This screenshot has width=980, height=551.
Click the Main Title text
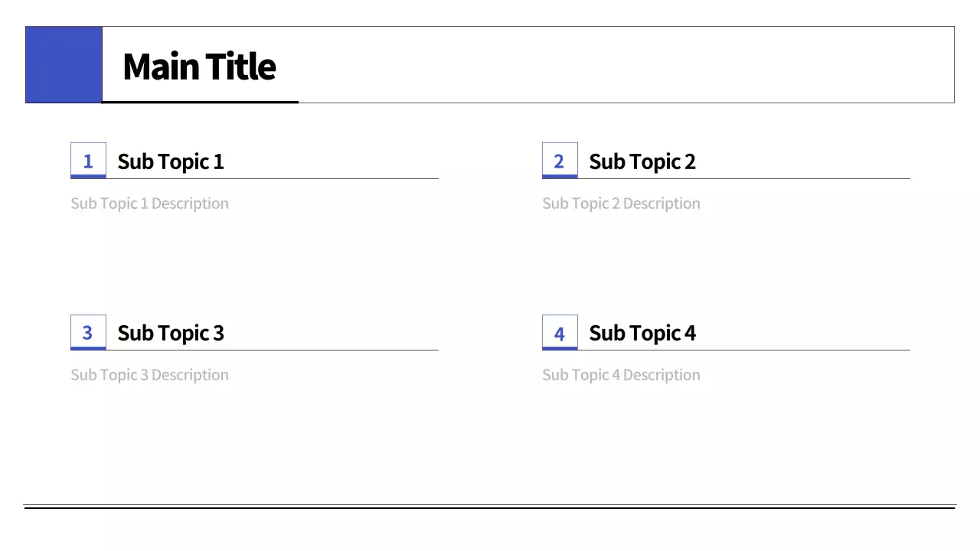[x=199, y=66]
